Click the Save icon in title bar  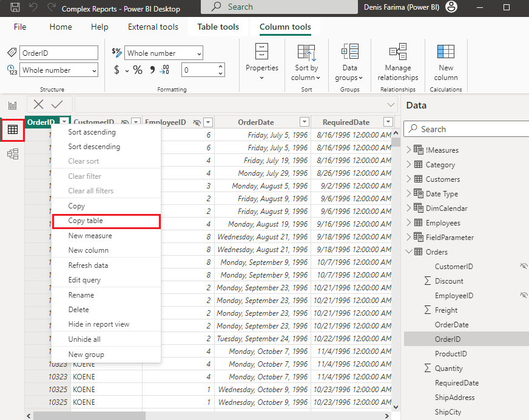pos(15,7)
